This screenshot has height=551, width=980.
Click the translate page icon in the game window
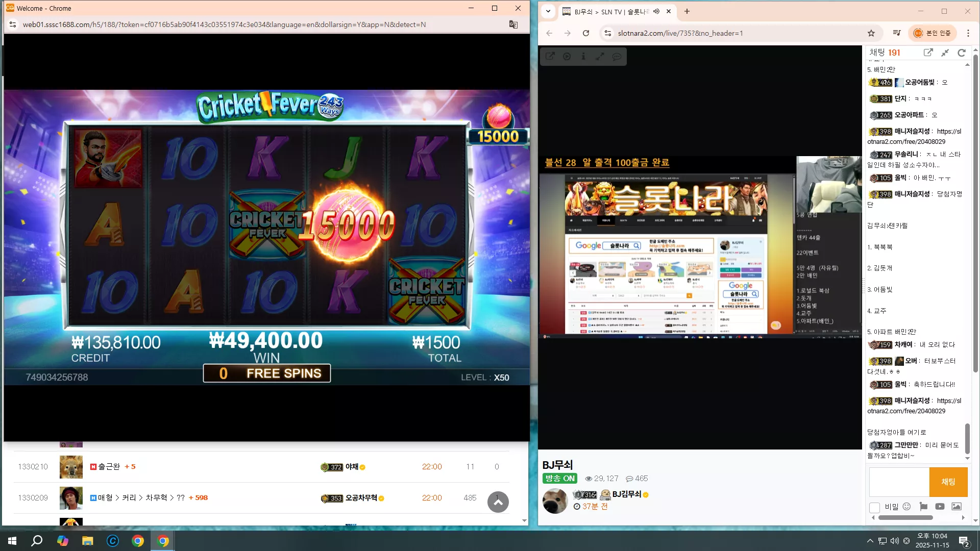pos(513,24)
